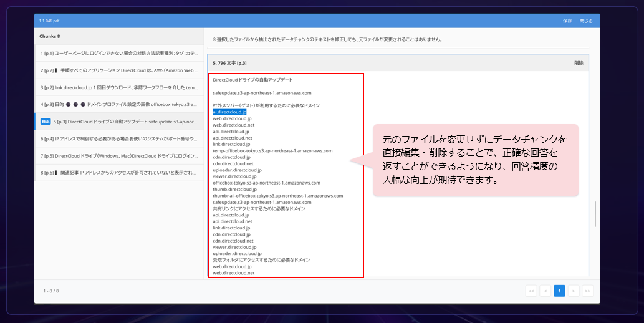Screen dimensions: 644x323
Task: Go to the first page of chunks
Action: pyautogui.click(x=531, y=291)
